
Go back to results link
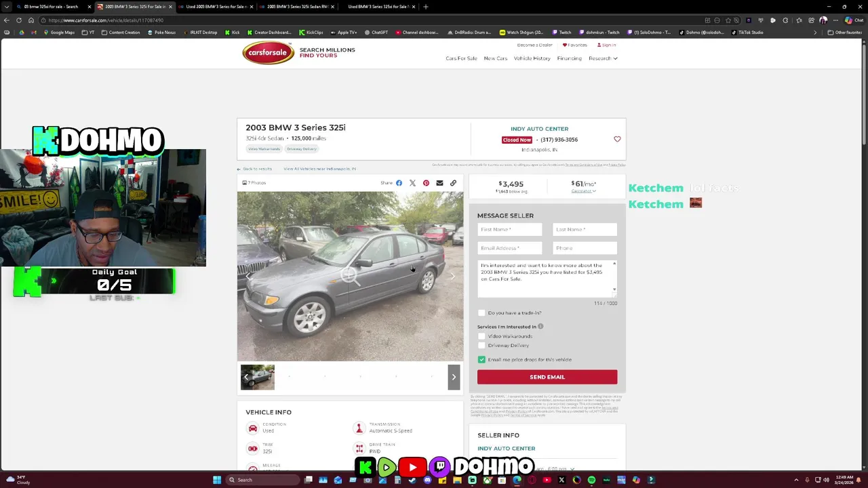click(254, 169)
